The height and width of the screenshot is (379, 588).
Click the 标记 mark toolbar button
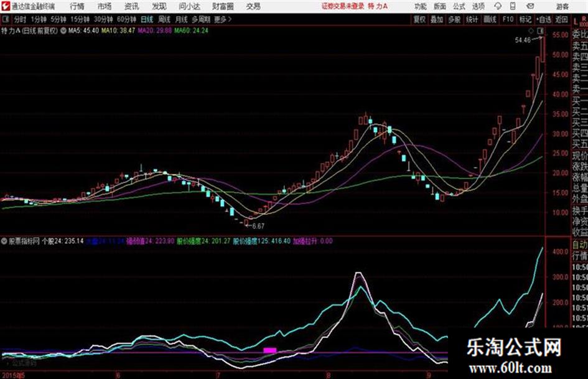point(525,19)
